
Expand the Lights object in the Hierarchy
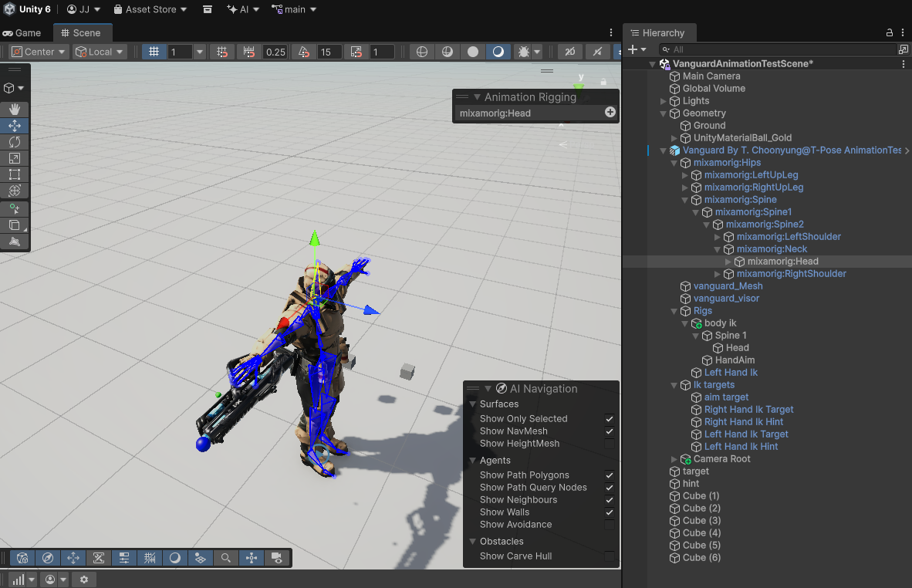point(663,100)
